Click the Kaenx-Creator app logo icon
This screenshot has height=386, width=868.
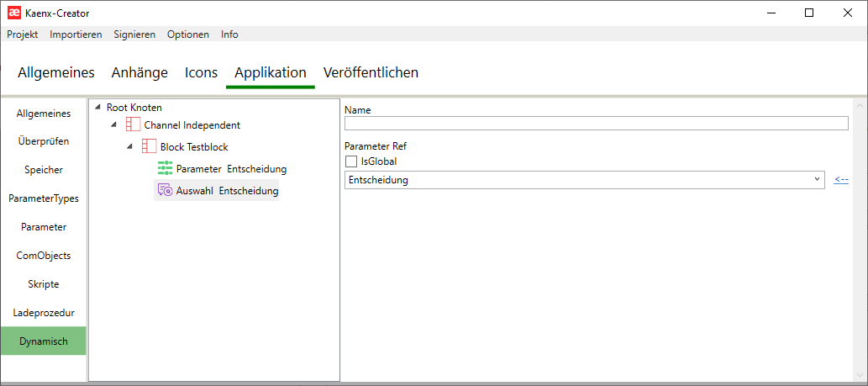click(13, 13)
